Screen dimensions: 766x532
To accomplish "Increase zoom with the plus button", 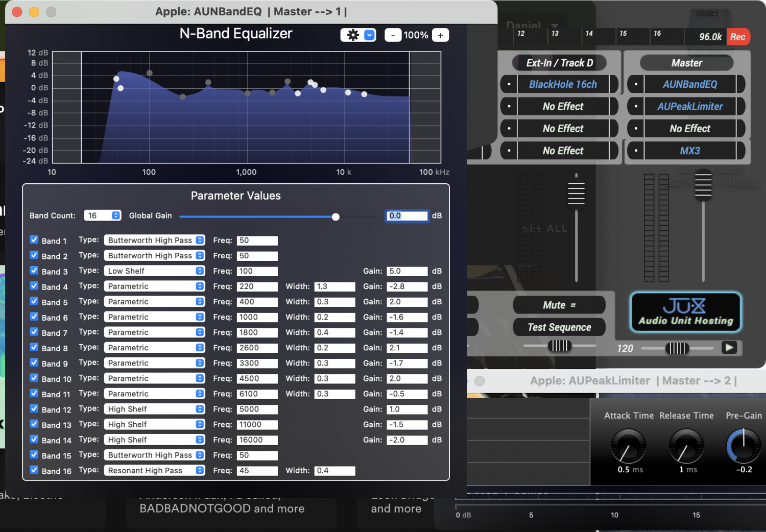I will tap(440, 35).
